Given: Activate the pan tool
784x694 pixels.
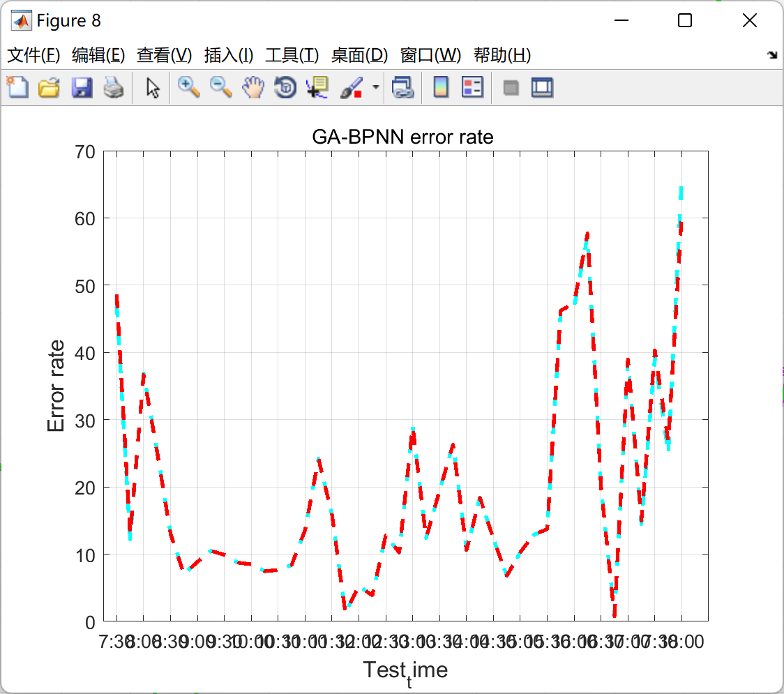Looking at the screenshot, I should click(253, 87).
